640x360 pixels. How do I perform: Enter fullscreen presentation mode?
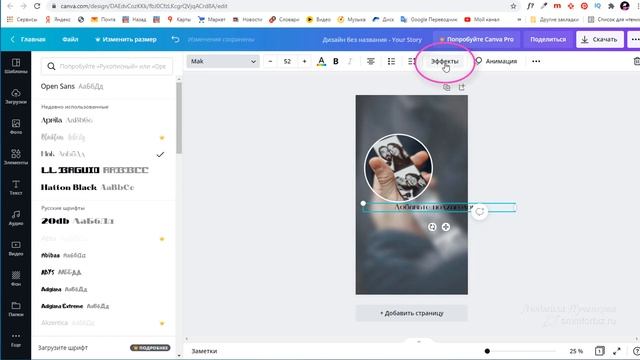point(617,351)
